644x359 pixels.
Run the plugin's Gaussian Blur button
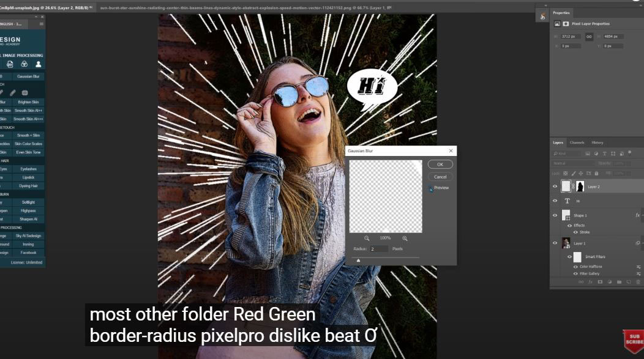28,76
